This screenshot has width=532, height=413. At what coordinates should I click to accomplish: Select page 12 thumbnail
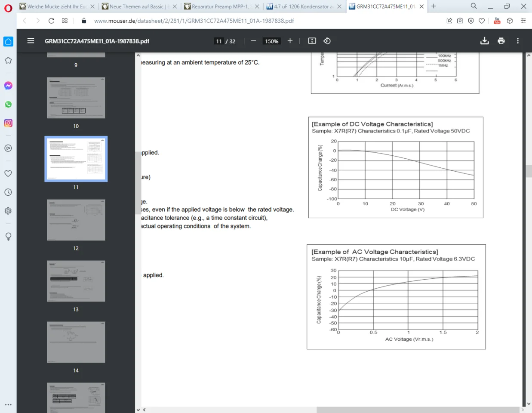pyautogui.click(x=76, y=220)
